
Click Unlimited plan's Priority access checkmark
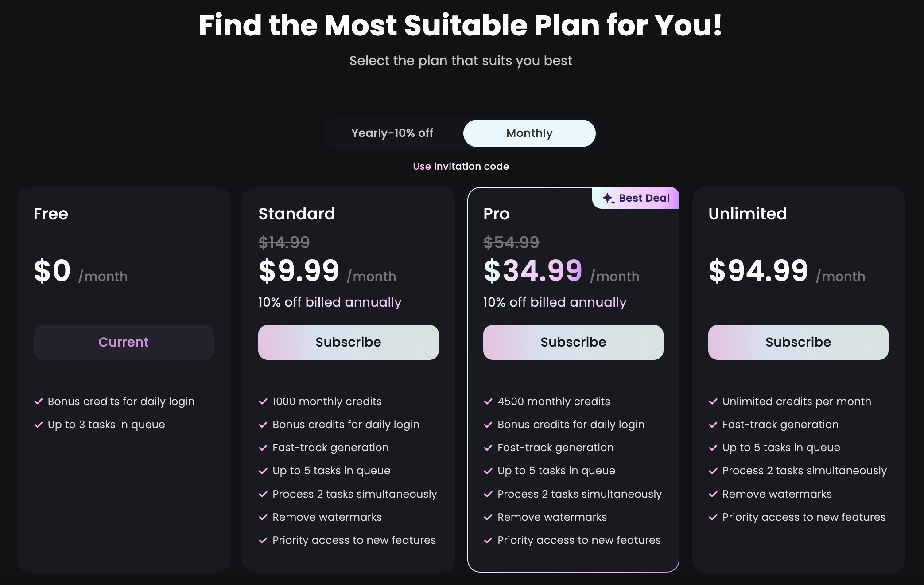tap(713, 517)
